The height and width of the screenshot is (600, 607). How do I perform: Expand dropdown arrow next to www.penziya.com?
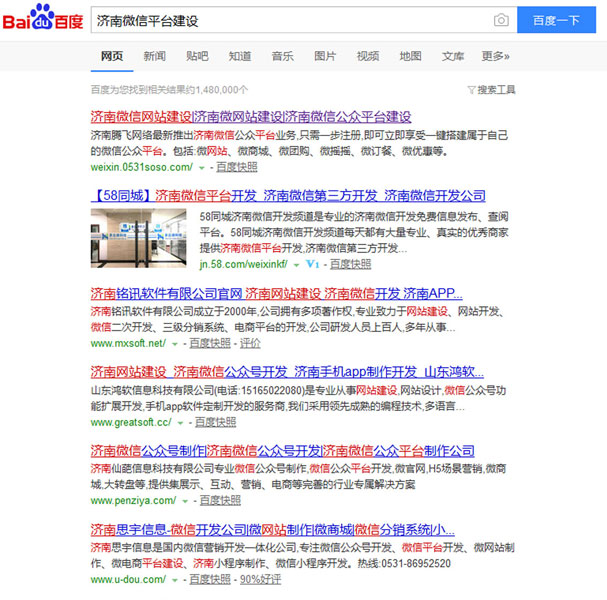(185, 502)
